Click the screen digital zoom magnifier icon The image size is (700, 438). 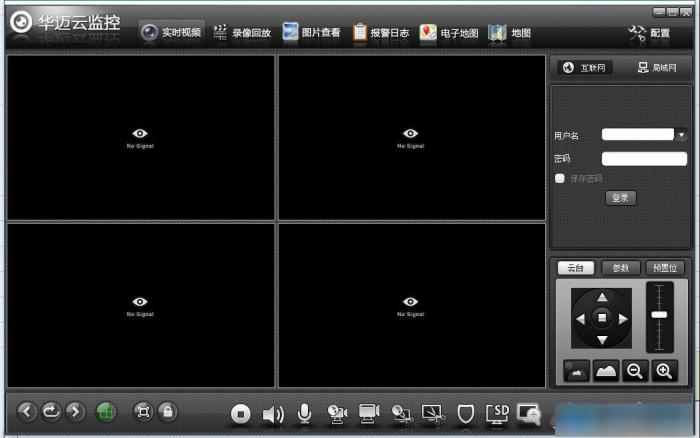529,414
